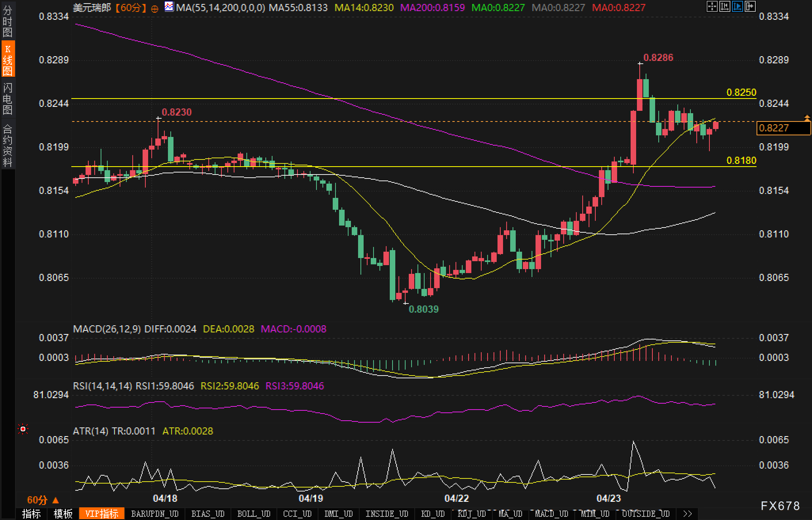This screenshot has width=812, height=520.
Task: Click the red sun marker icon near ATR panel
Action: pos(23,429)
